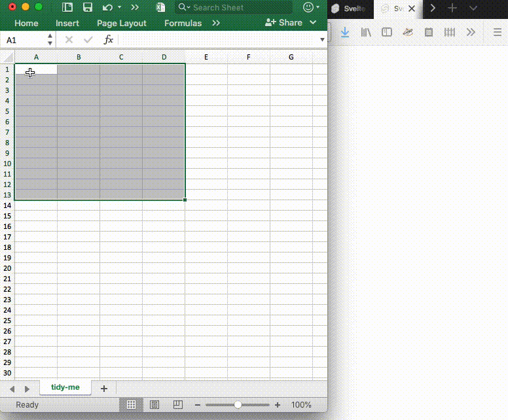Select column B header

tap(79, 58)
